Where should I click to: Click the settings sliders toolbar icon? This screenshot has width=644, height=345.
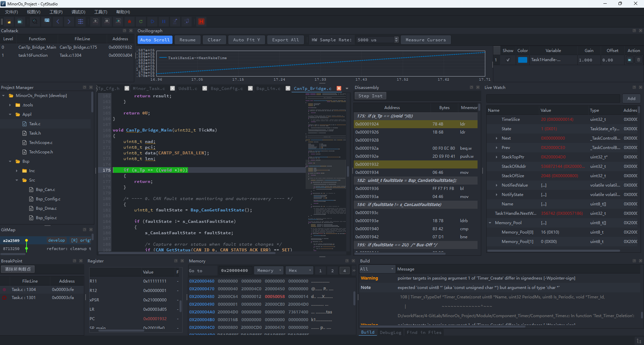click(81, 21)
